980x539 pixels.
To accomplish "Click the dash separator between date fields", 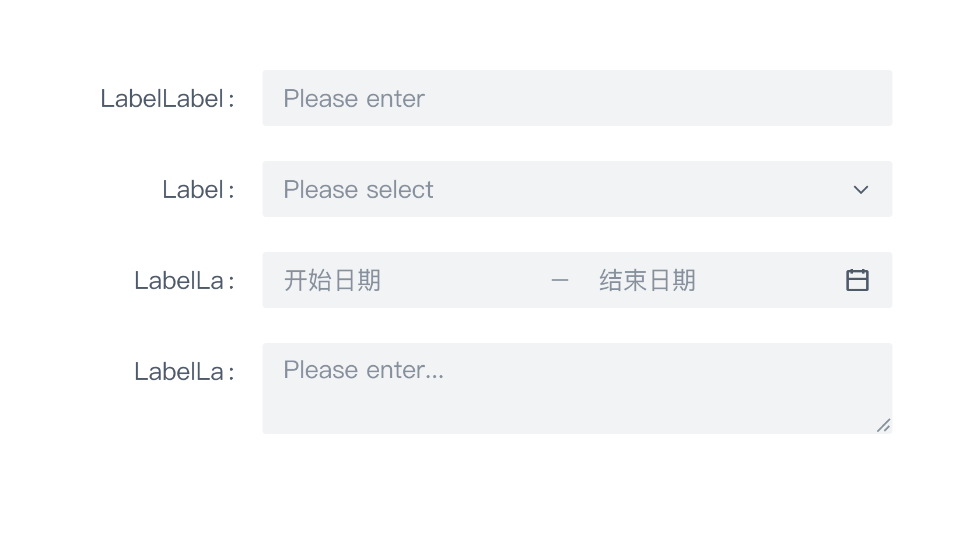I will pos(561,280).
